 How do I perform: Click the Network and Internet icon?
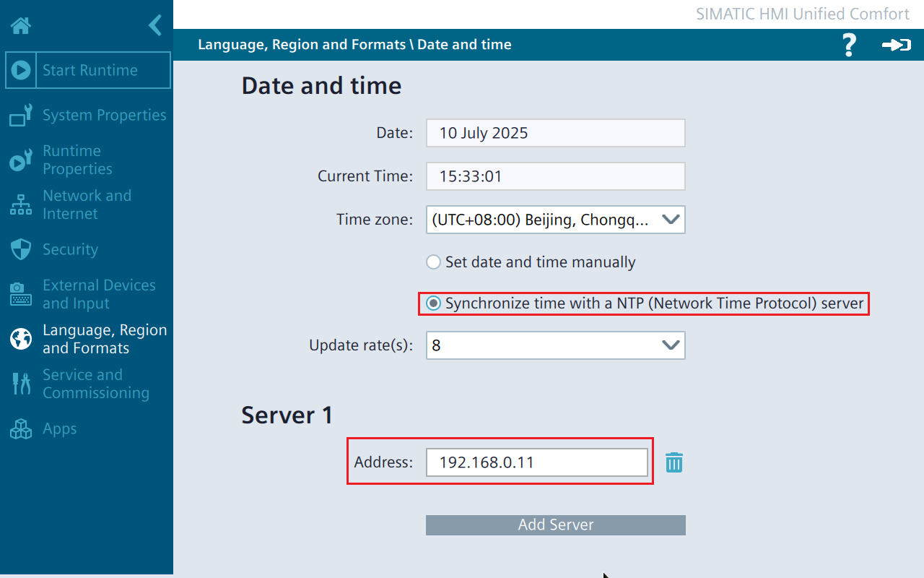tap(21, 204)
